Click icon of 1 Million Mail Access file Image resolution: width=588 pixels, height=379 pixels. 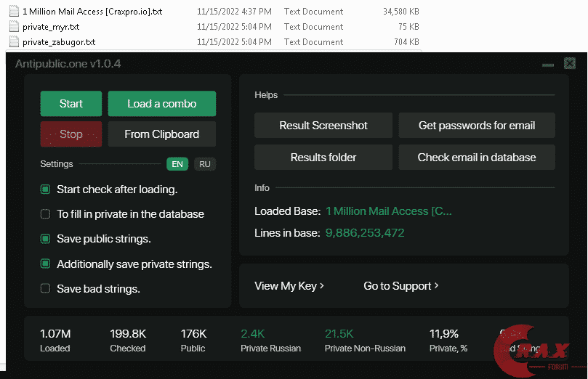click(x=14, y=11)
